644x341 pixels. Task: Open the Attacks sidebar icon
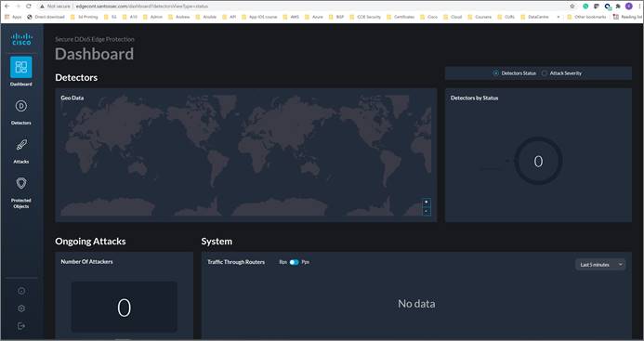[x=21, y=145]
